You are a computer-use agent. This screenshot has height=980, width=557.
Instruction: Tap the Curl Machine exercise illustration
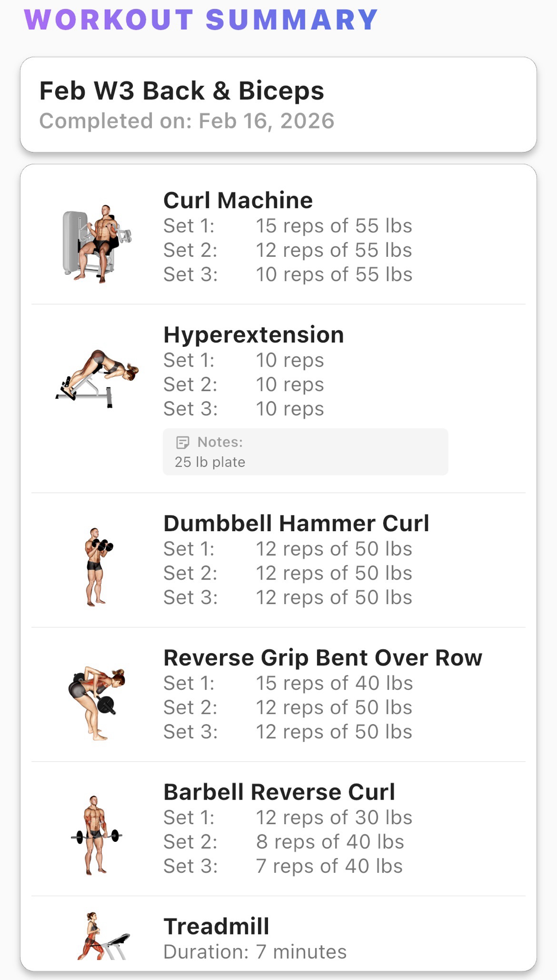tap(97, 244)
